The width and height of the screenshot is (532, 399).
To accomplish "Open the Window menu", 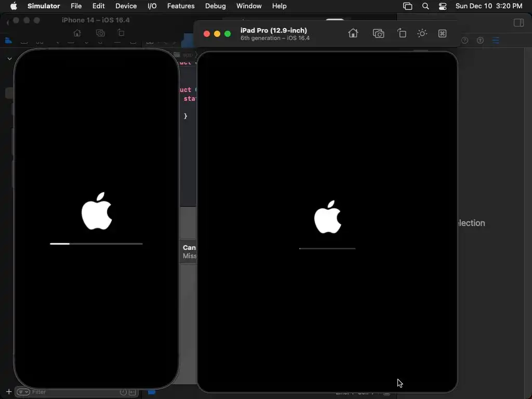I will [x=249, y=6].
